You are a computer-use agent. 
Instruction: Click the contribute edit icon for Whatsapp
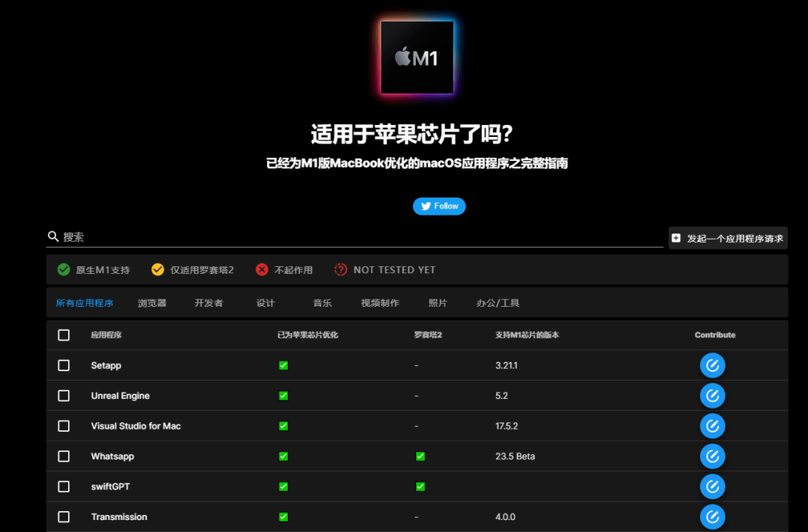pyautogui.click(x=712, y=456)
